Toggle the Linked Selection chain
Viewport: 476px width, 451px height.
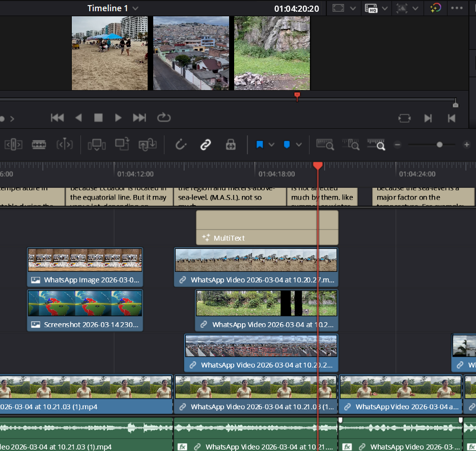tap(206, 145)
